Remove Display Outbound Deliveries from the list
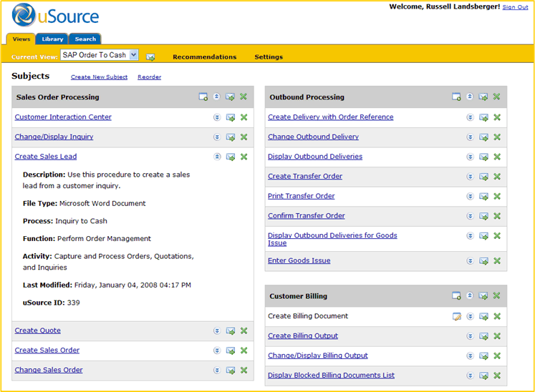This screenshot has height=392, width=535. coord(497,157)
